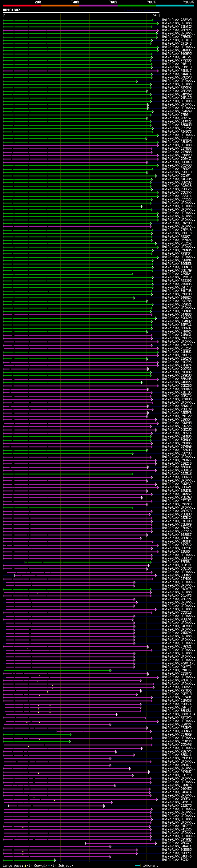Select the UniRef100_B6HJN8 label

[x=177, y=379]
